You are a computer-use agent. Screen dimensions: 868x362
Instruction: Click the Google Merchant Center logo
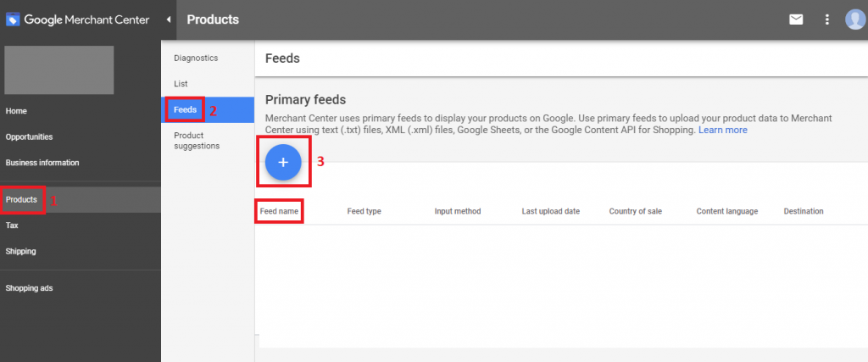click(77, 20)
